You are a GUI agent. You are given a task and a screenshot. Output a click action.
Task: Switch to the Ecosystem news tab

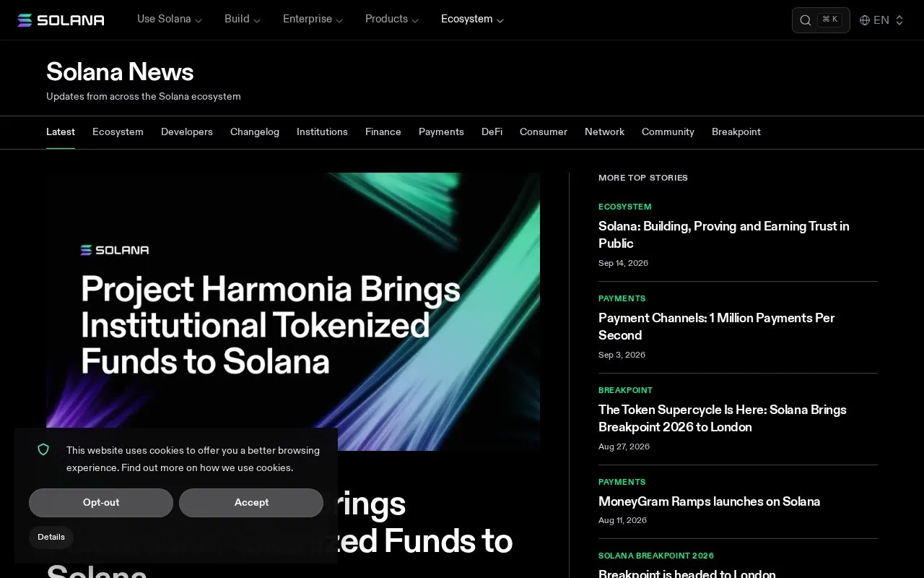(118, 132)
